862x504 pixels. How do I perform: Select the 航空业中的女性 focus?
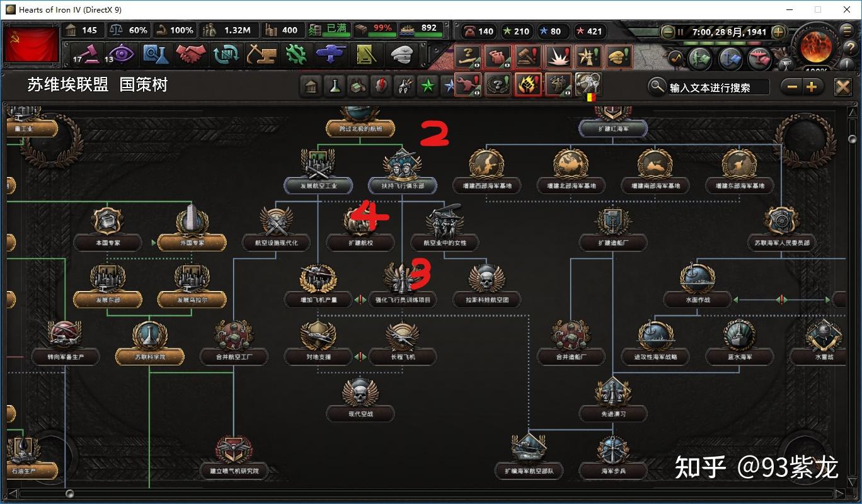[444, 229]
